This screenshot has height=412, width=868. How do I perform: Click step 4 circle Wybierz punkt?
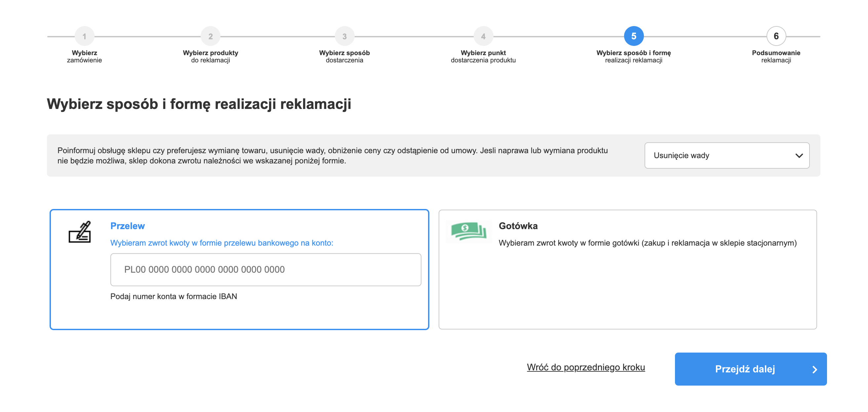pos(483,36)
